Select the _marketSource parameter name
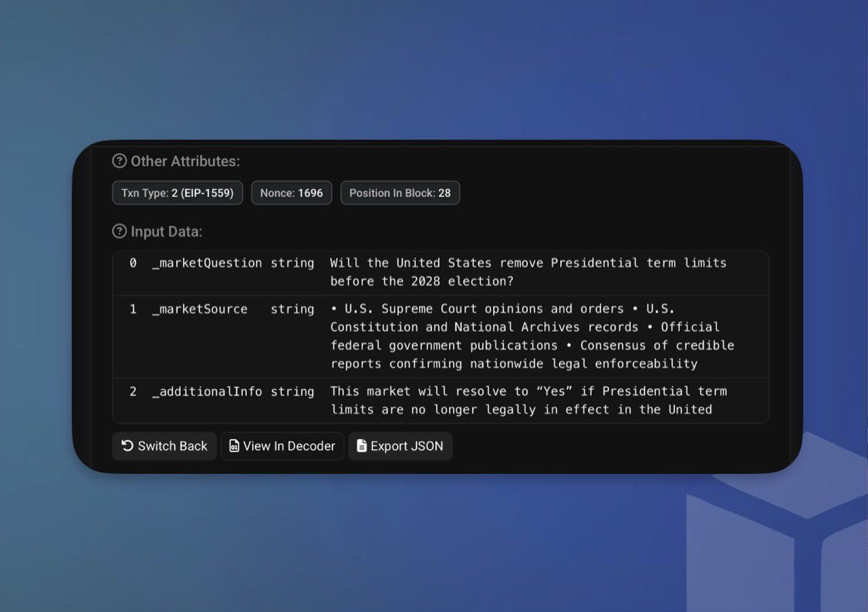 point(200,309)
